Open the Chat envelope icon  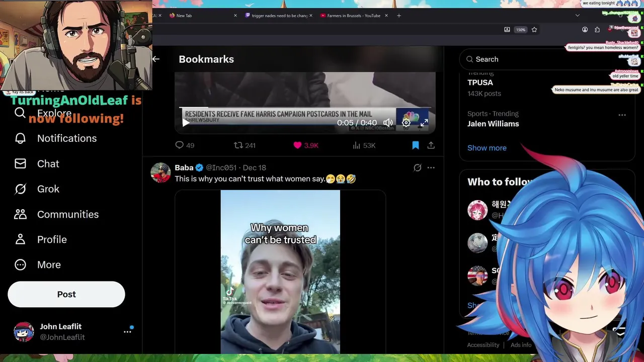coord(20,163)
